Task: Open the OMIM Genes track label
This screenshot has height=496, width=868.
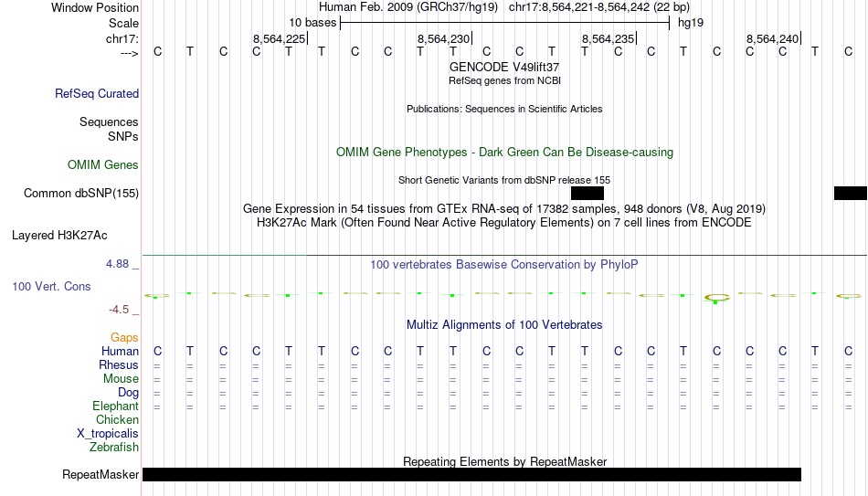Action: point(102,165)
